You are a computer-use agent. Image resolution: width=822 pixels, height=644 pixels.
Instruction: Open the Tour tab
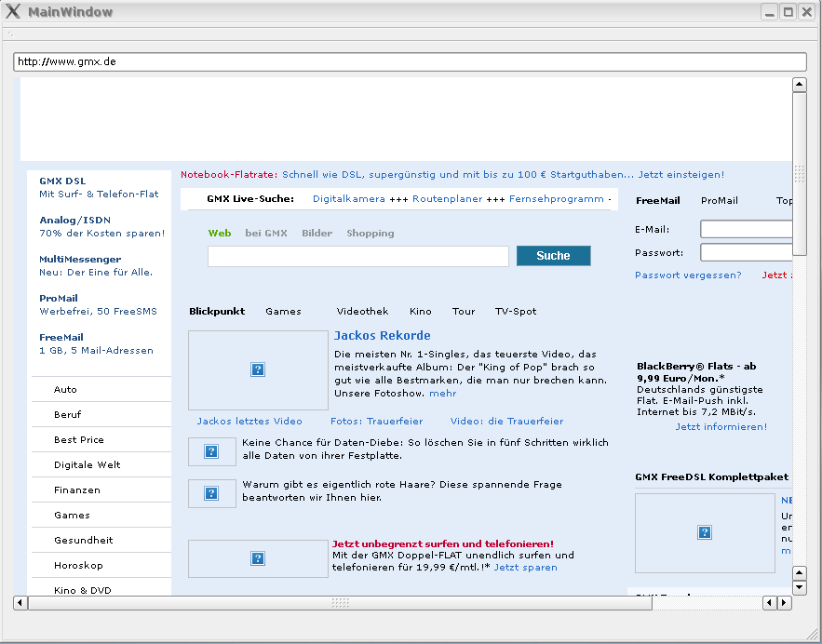pyautogui.click(x=464, y=311)
